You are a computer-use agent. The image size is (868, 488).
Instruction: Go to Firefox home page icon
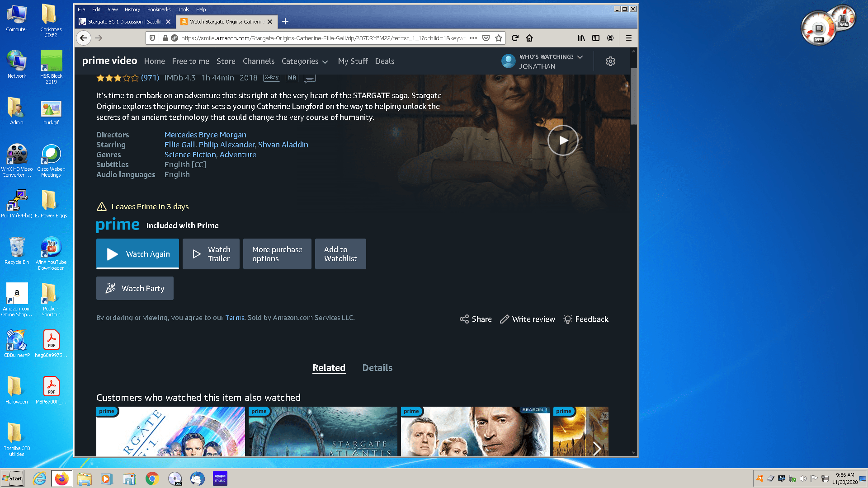(529, 38)
